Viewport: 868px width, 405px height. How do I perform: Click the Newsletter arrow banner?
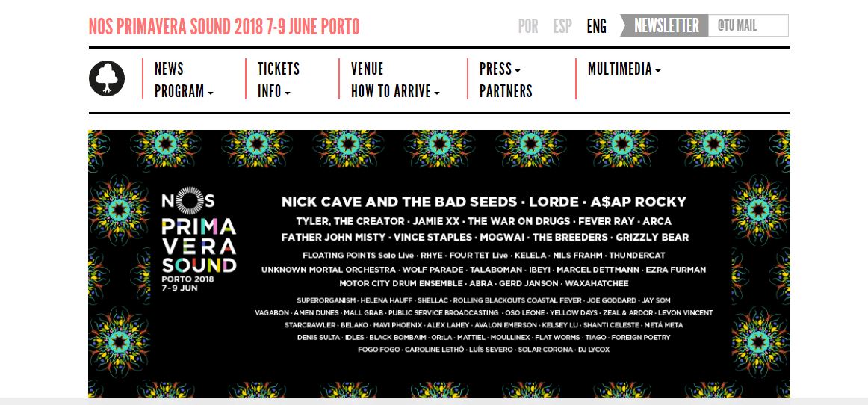664,25
